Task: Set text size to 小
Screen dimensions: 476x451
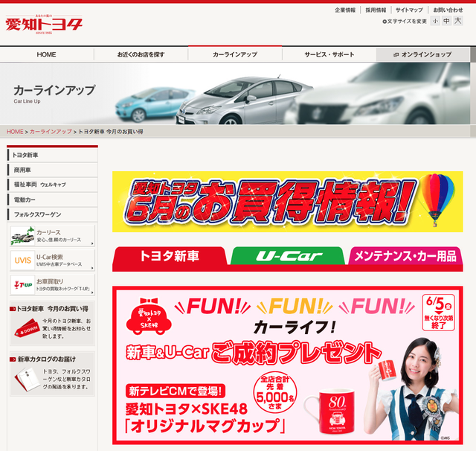Action: click(x=435, y=21)
